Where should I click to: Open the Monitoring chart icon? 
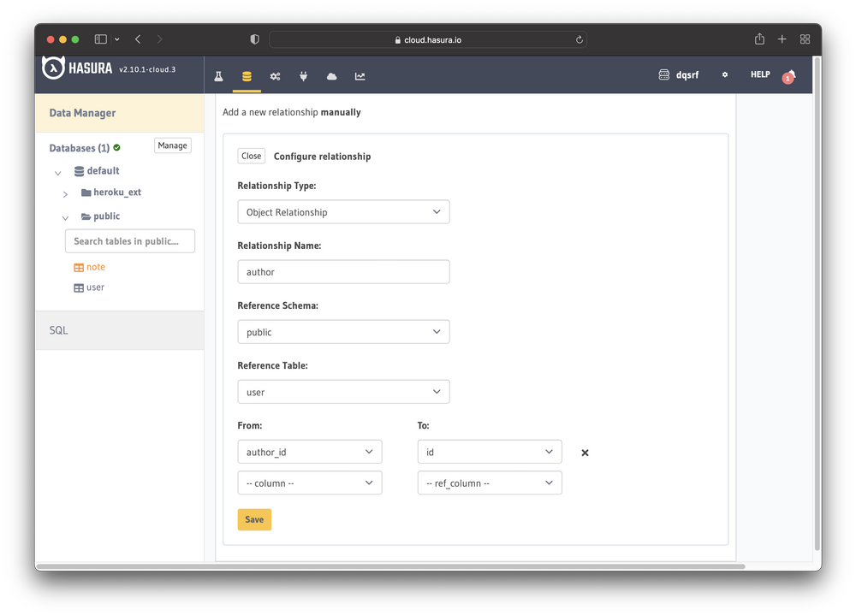click(x=360, y=75)
